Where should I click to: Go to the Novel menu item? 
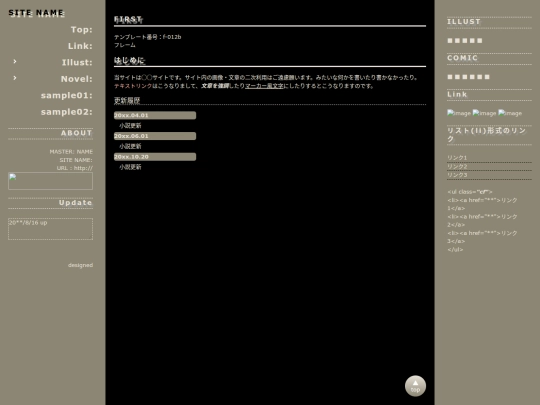[76, 79]
